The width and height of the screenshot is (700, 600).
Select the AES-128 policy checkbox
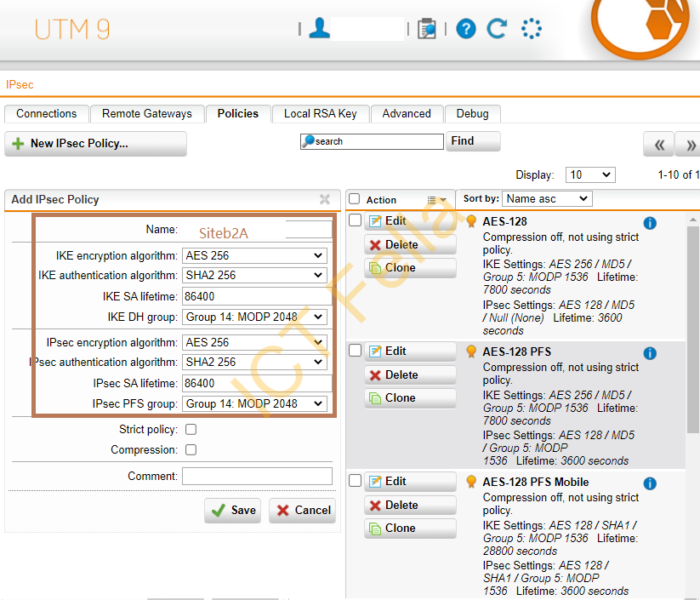coord(355,220)
